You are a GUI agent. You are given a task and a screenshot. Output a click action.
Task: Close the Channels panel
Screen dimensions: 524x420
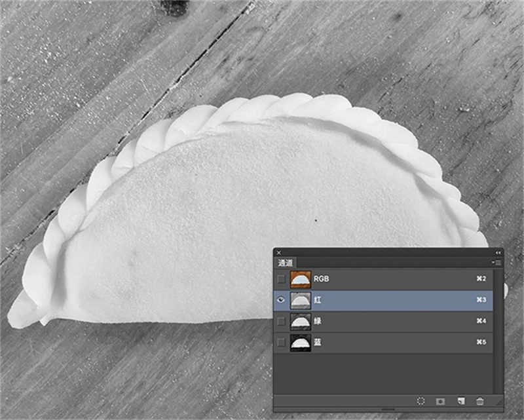[279, 252]
